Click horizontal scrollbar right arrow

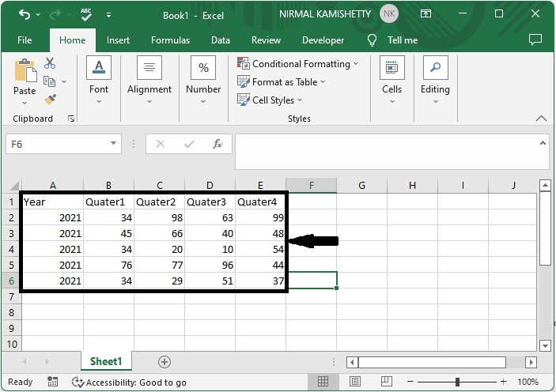[x=531, y=362]
